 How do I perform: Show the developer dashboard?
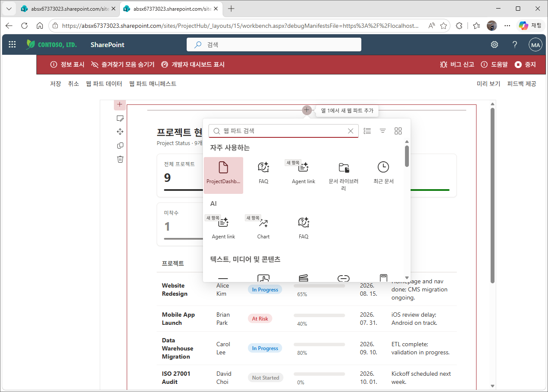pos(193,65)
